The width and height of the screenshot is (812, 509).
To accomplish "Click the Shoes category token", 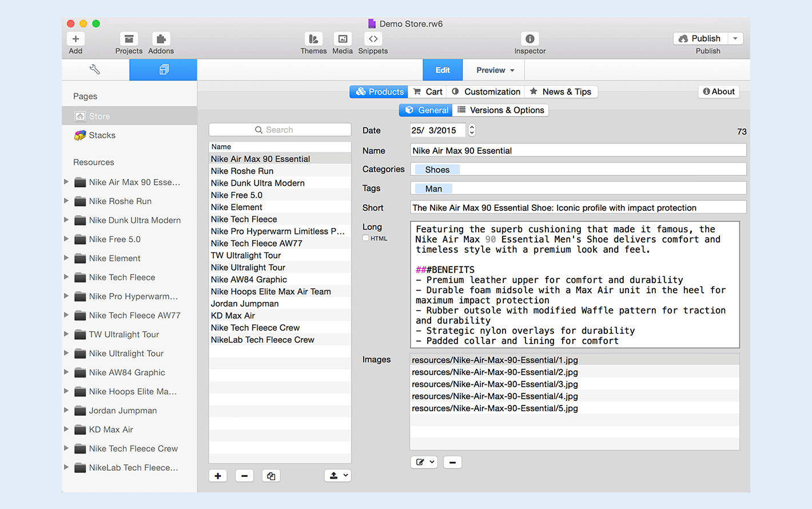I will (437, 169).
